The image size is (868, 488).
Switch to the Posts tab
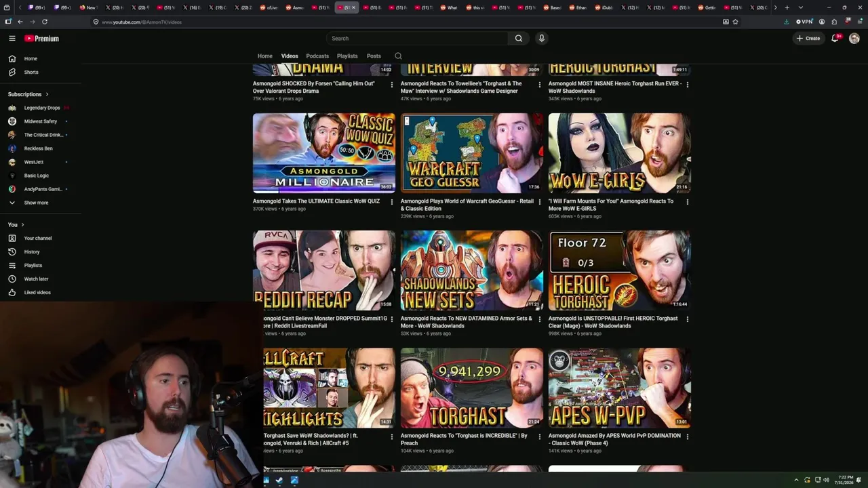point(374,56)
